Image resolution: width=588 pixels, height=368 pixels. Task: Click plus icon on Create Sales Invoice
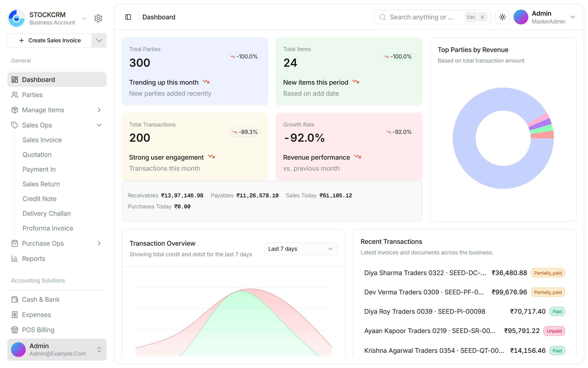(22, 40)
